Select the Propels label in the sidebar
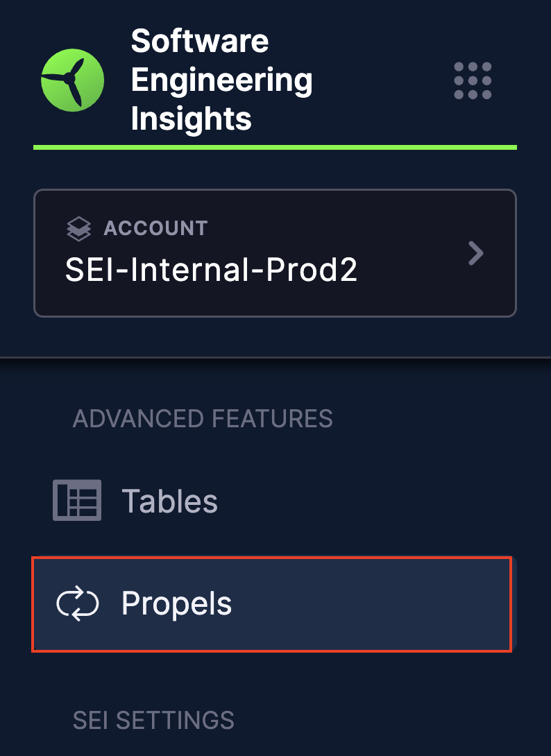This screenshot has width=551, height=756. (x=176, y=604)
